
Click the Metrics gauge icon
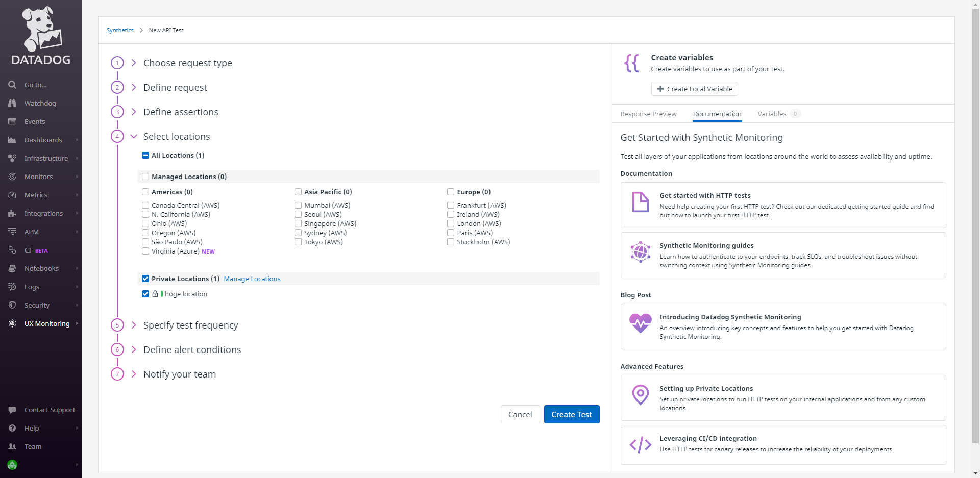pyautogui.click(x=12, y=195)
